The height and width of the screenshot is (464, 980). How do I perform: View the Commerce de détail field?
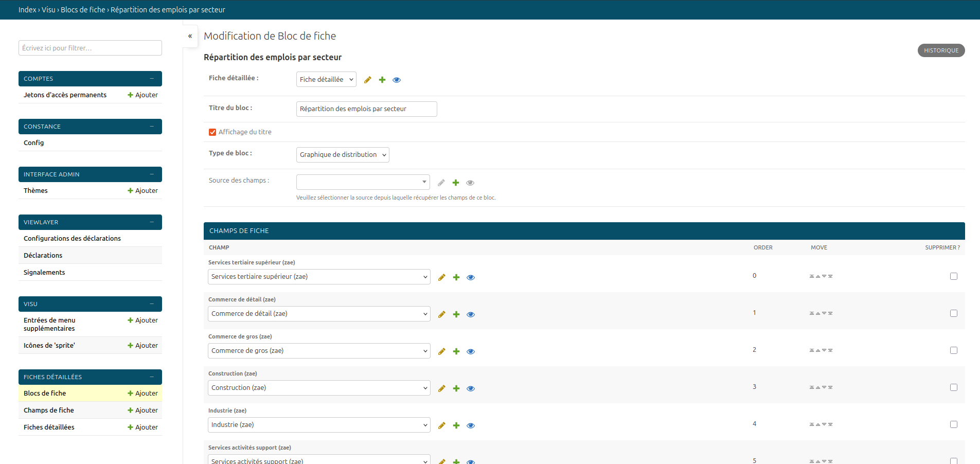[471, 314]
